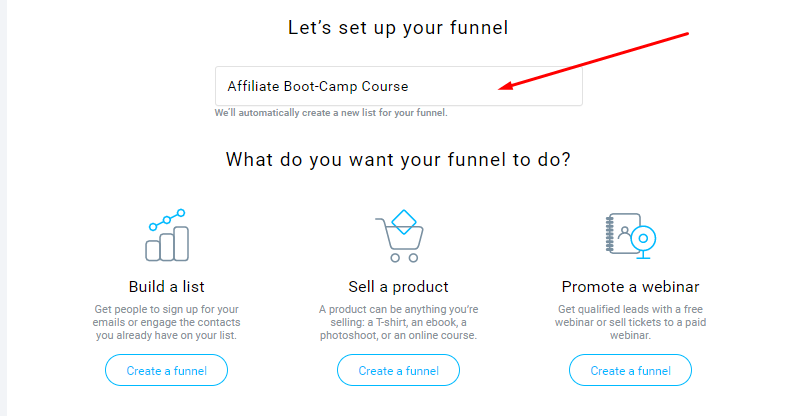
Task: Click the "Build a list" heading
Action: (x=166, y=287)
